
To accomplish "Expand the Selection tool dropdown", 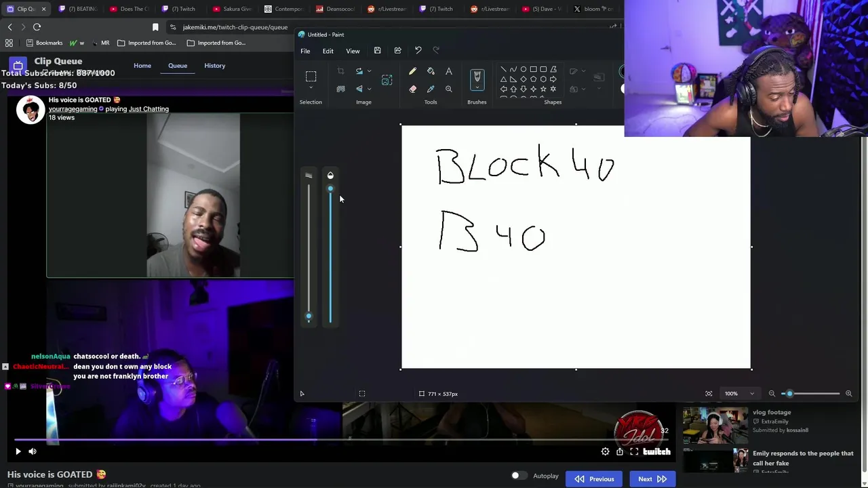I will (311, 89).
